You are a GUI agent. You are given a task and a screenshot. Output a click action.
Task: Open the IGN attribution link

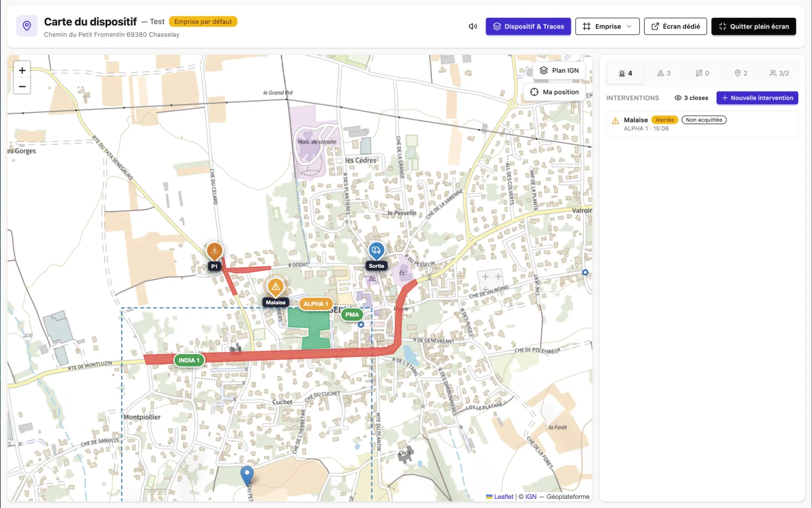531,497
